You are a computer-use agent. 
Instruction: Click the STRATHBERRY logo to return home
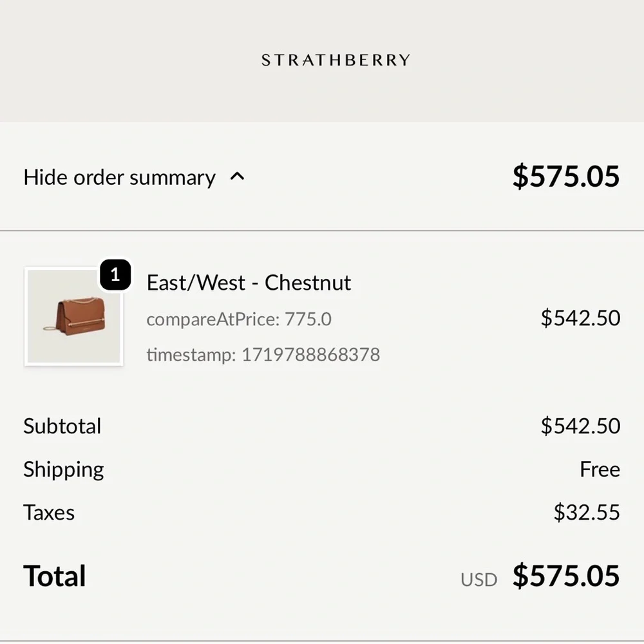click(x=335, y=60)
